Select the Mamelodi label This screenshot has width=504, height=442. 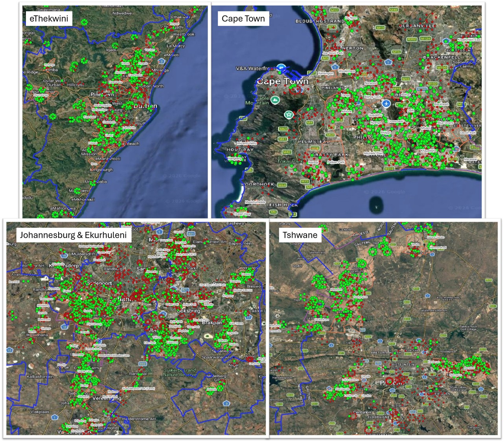pyautogui.click(x=469, y=368)
